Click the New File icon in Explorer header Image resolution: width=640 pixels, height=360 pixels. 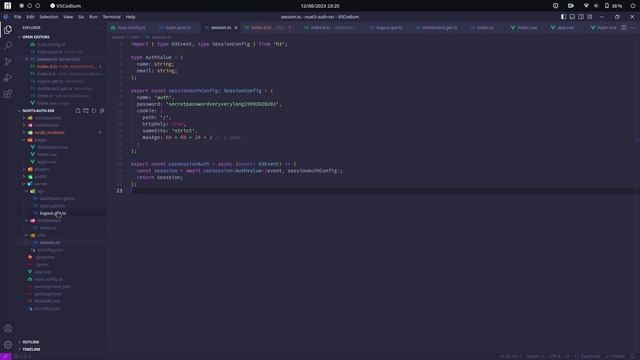pyautogui.click(x=78, y=111)
